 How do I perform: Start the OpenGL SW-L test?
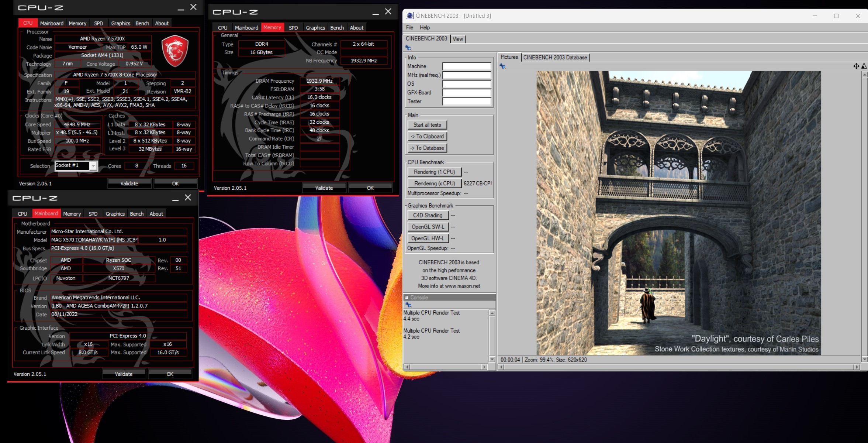coord(428,227)
